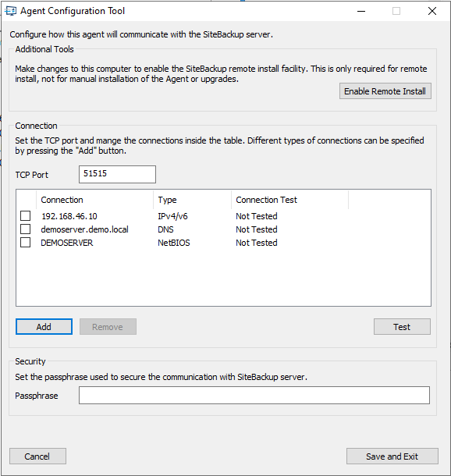
Task: Close the Agent Configuration Tool window
Action: click(432, 11)
